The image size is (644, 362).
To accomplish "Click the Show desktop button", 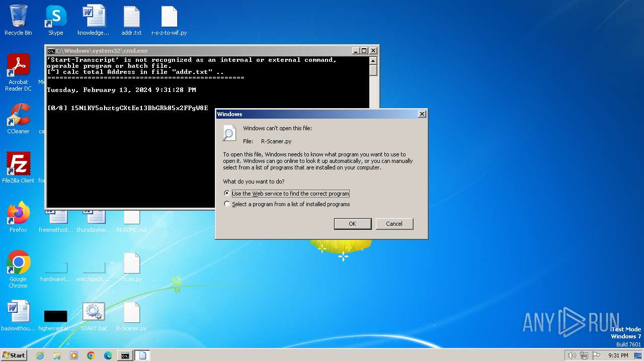I will (639, 355).
